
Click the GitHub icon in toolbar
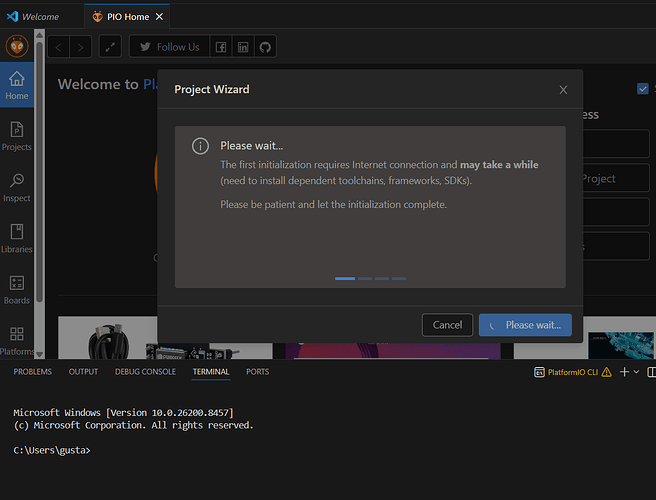coord(265,47)
